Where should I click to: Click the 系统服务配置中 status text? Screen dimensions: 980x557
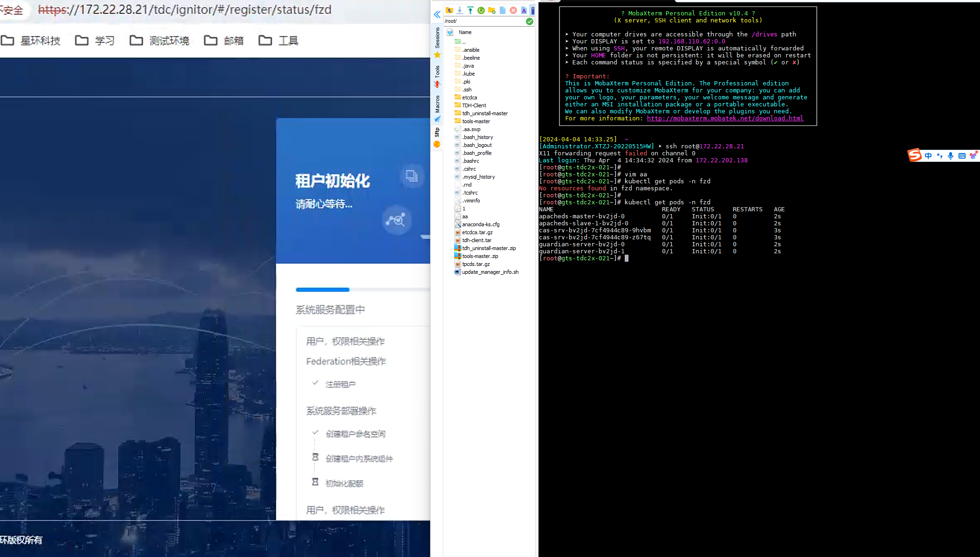click(330, 310)
